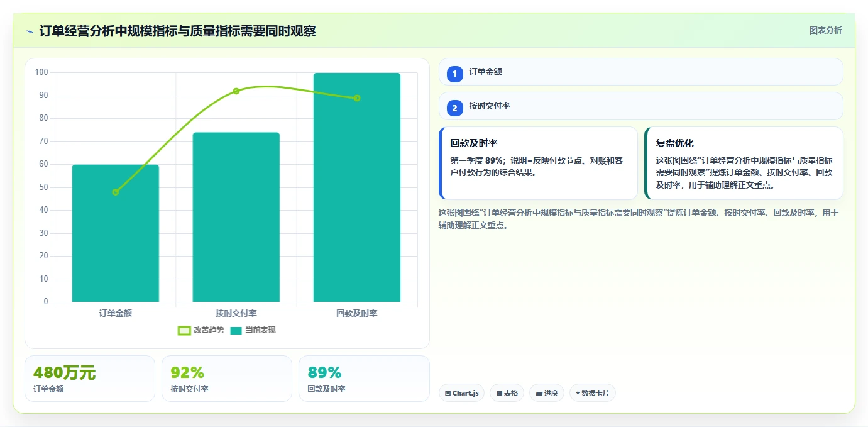
Task: Click text 第一季度 89% in 回款及时率 card
Action: tap(475, 161)
